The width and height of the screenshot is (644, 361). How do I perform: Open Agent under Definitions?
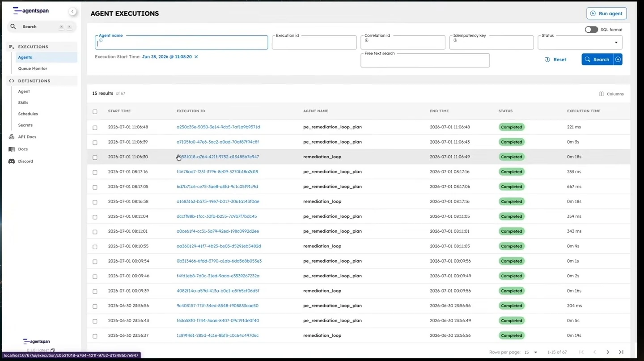pos(24,91)
